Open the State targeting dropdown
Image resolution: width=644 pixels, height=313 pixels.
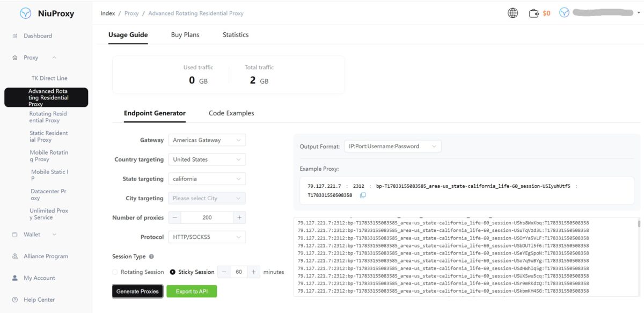pyautogui.click(x=207, y=179)
